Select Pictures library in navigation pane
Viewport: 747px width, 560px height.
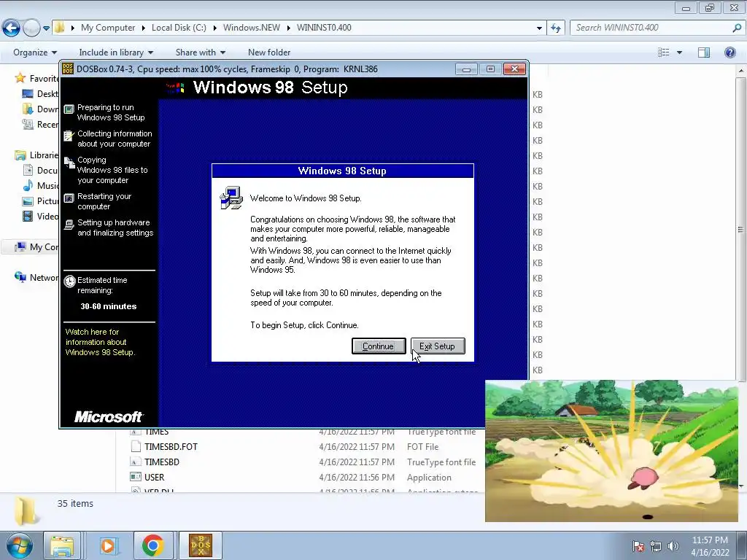[x=41, y=201]
